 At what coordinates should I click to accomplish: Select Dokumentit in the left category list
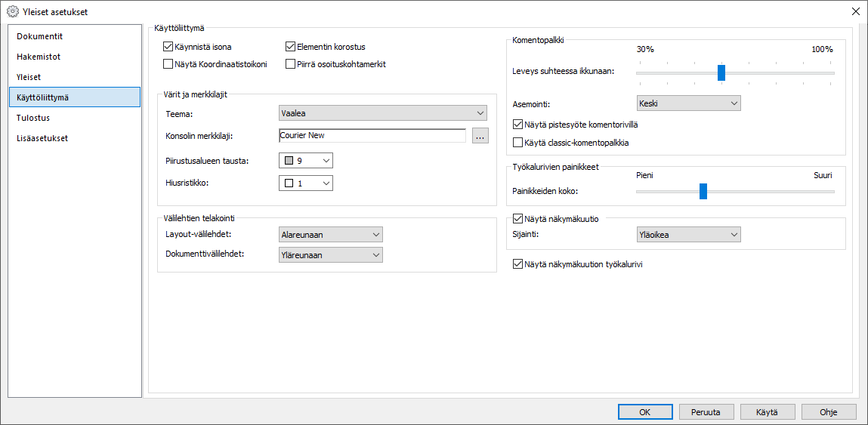(x=40, y=36)
